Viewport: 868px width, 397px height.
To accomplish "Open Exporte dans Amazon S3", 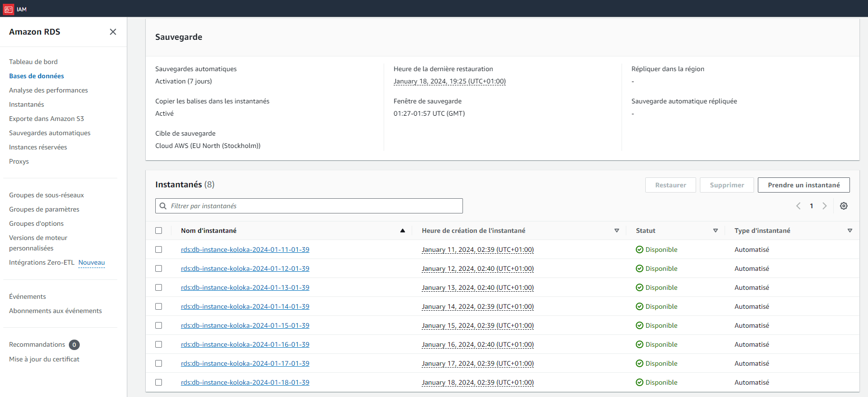I will [x=47, y=119].
